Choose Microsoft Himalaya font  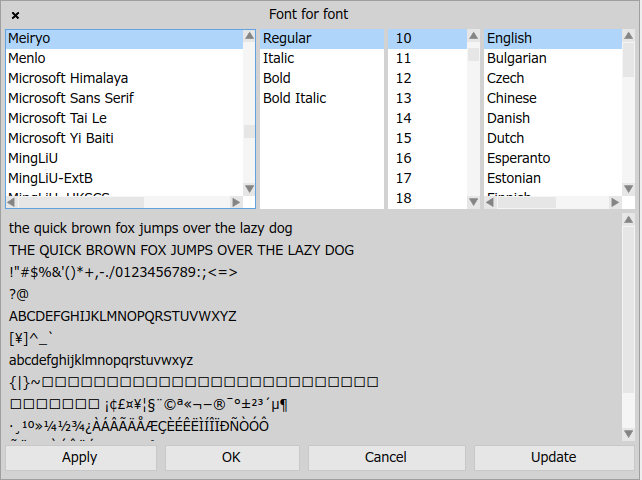point(124,78)
